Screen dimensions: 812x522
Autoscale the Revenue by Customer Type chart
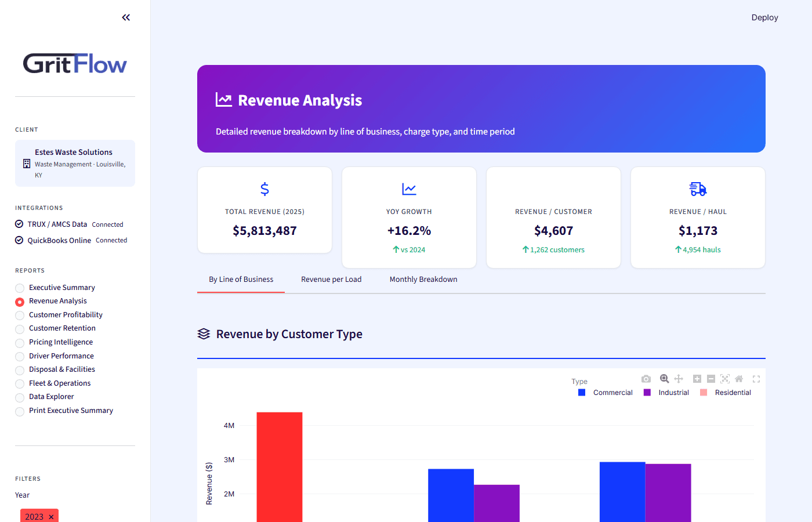point(724,379)
